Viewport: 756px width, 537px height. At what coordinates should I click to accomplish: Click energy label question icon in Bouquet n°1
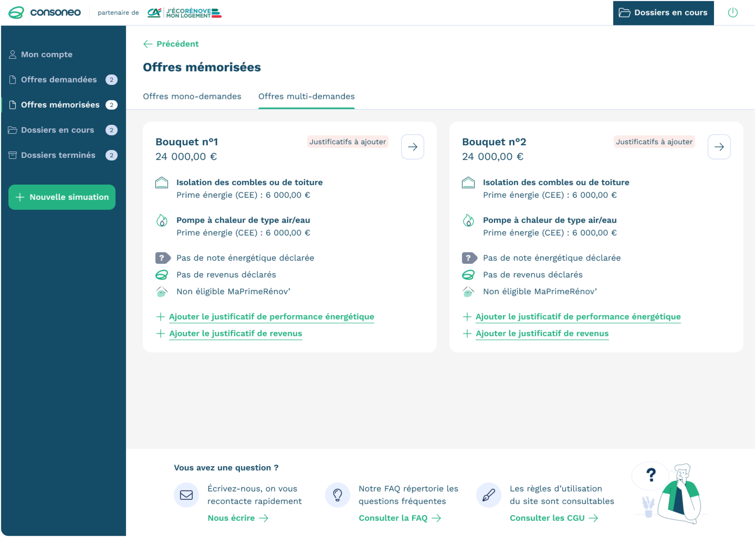coord(163,258)
